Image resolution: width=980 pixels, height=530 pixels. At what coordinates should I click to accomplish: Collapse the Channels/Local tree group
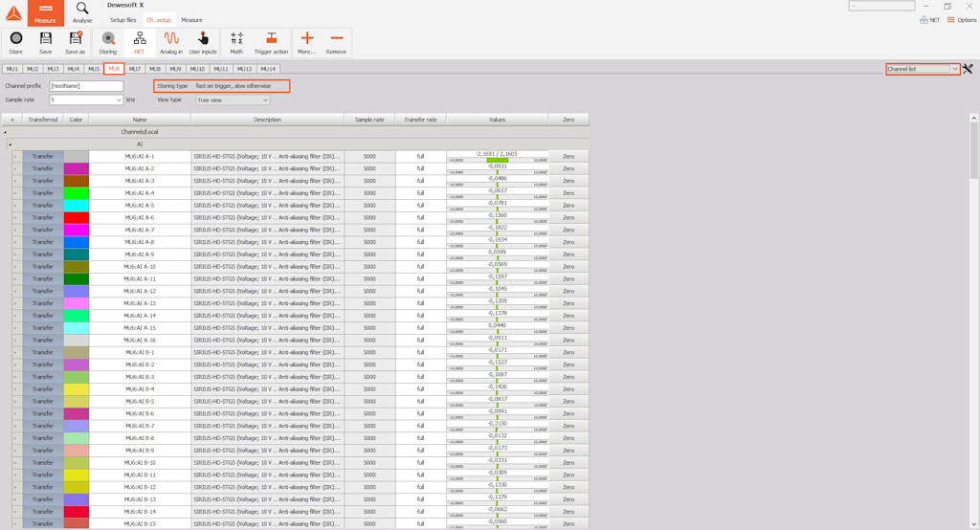point(5,132)
